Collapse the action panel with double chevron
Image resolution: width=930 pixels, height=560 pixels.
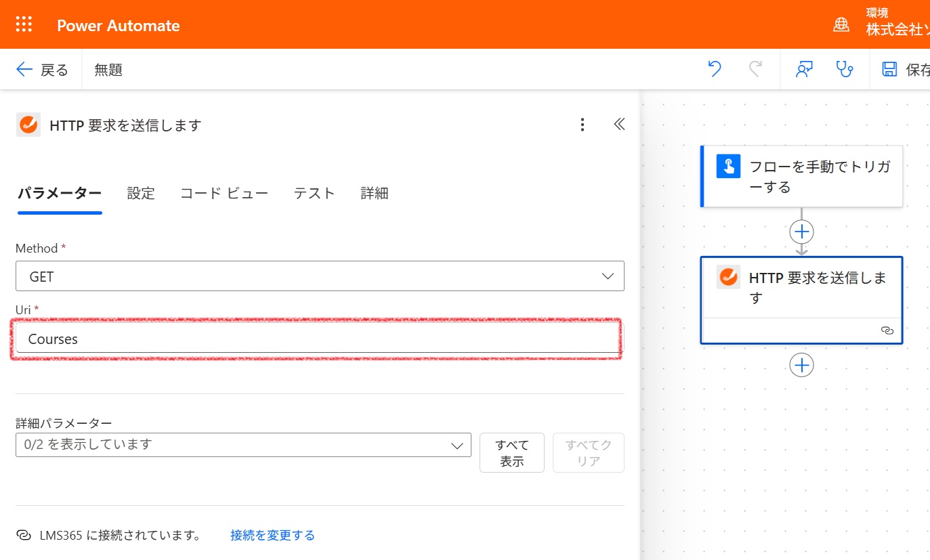coord(619,124)
